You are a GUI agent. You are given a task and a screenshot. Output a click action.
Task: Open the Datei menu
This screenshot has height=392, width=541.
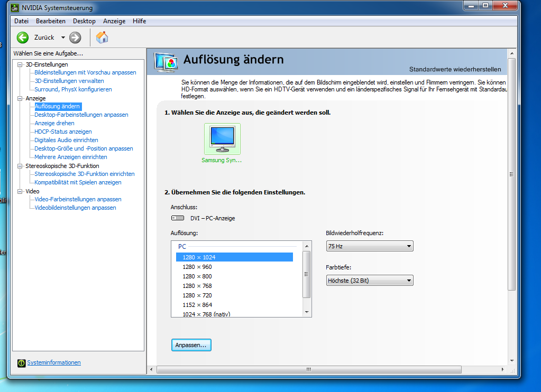pos(21,21)
